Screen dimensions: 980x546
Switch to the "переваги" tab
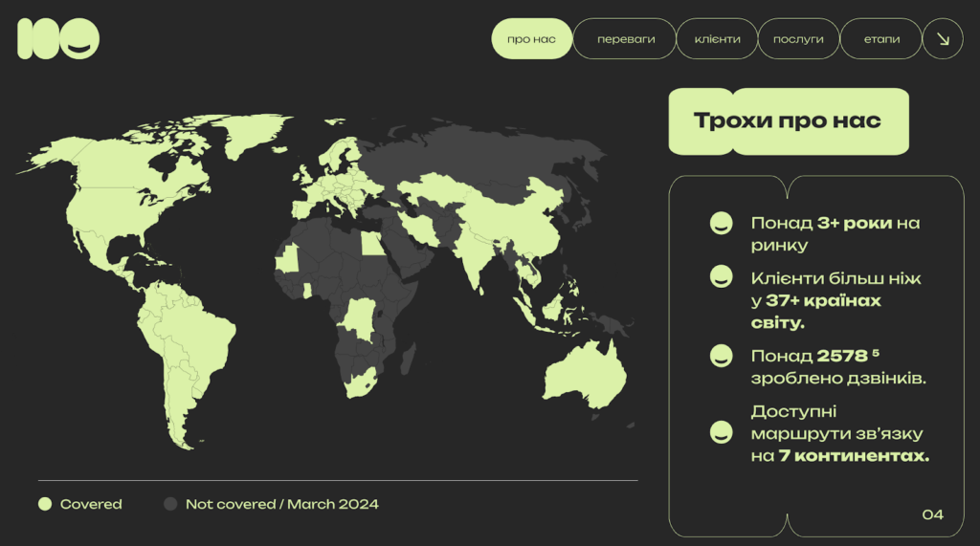click(x=625, y=39)
